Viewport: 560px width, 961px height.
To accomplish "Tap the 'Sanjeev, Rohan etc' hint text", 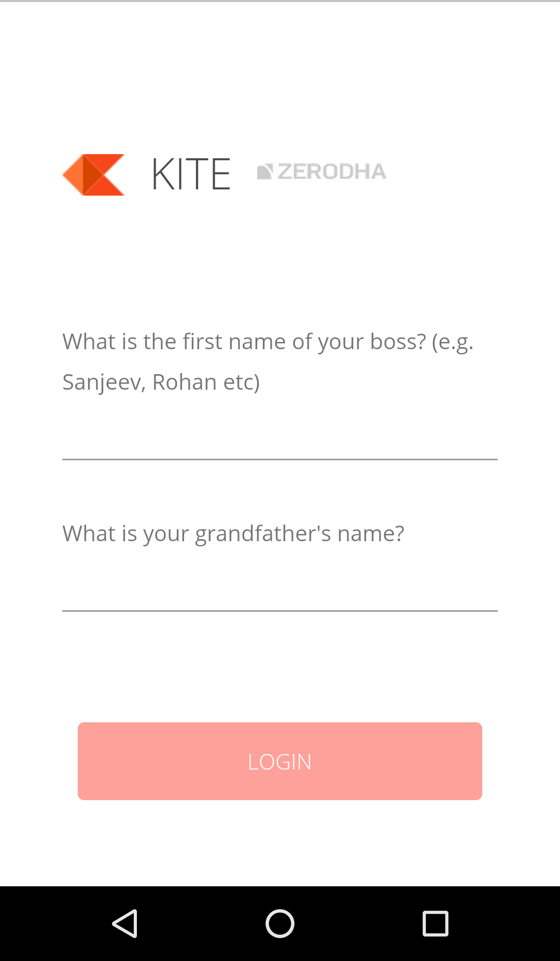I will (161, 382).
